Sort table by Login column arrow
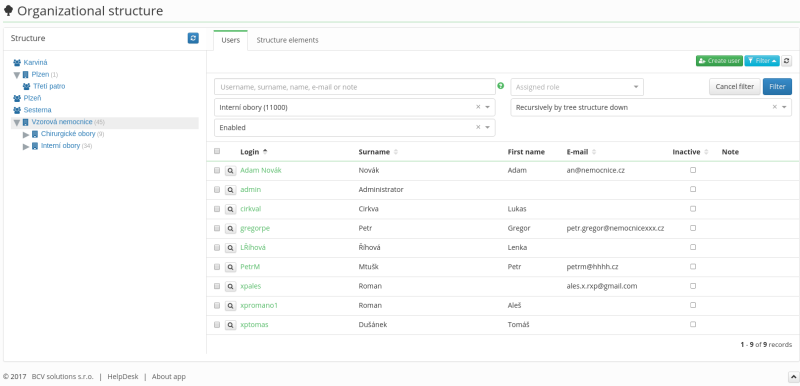Image resolution: width=800 pixels, height=386 pixels. pyautogui.click(x=265, y=152)
